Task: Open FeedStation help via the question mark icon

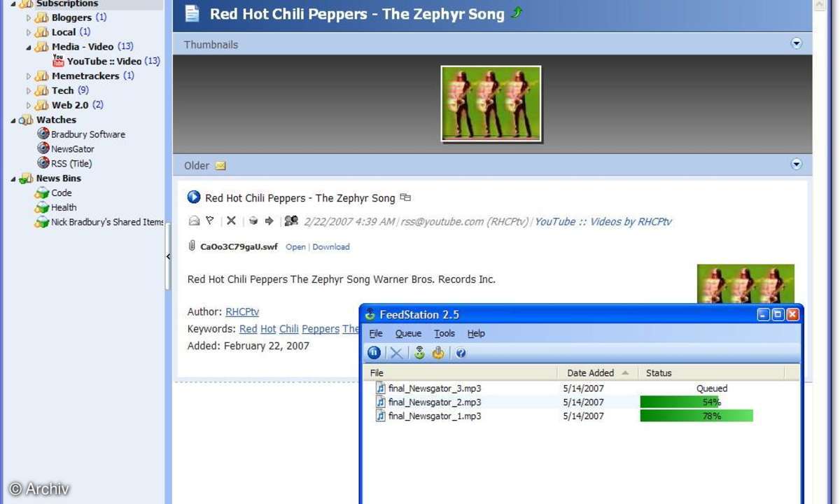Action: (x=461, y=353)
